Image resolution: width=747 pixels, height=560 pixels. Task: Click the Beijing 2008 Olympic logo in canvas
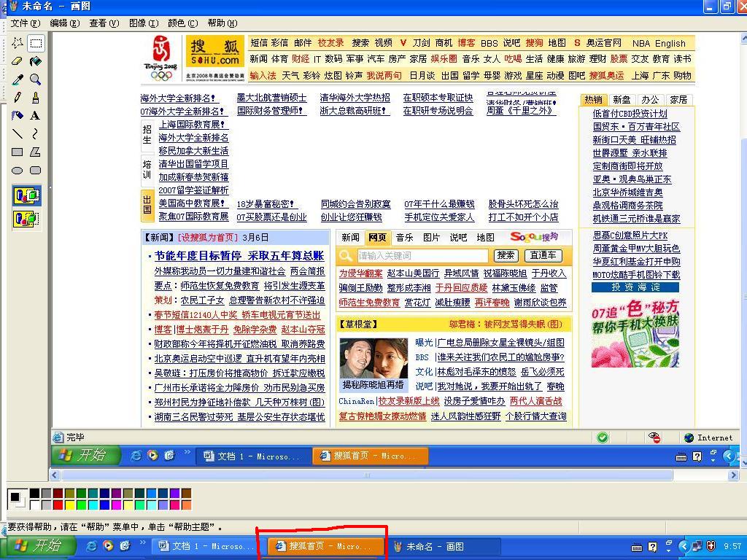[x=161, y=58]
